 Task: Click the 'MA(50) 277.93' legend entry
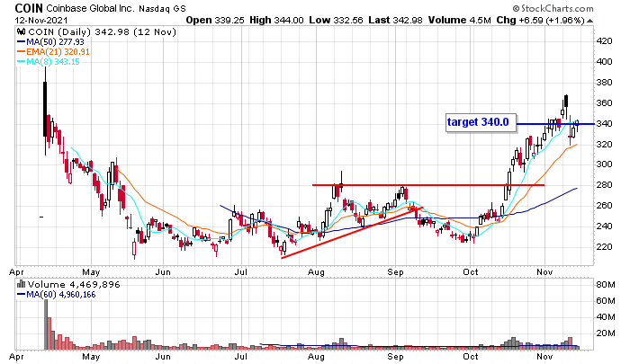click(x=50, y=42)
